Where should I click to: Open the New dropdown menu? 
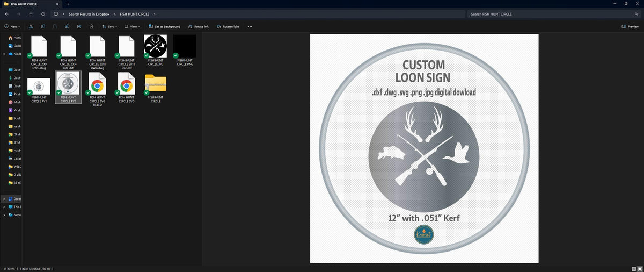coord(12,26)
